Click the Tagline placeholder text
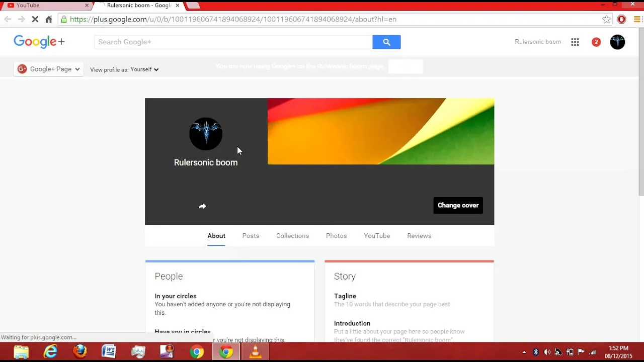Image resolution: width=644 pixels, height=362 pixels. tap(392, 304)
